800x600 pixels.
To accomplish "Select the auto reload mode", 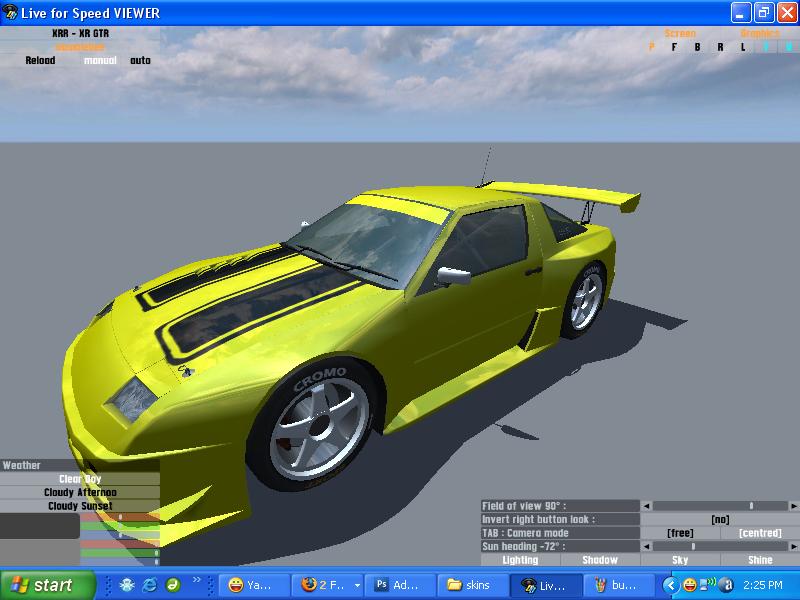I will click(x=140, y=60).
